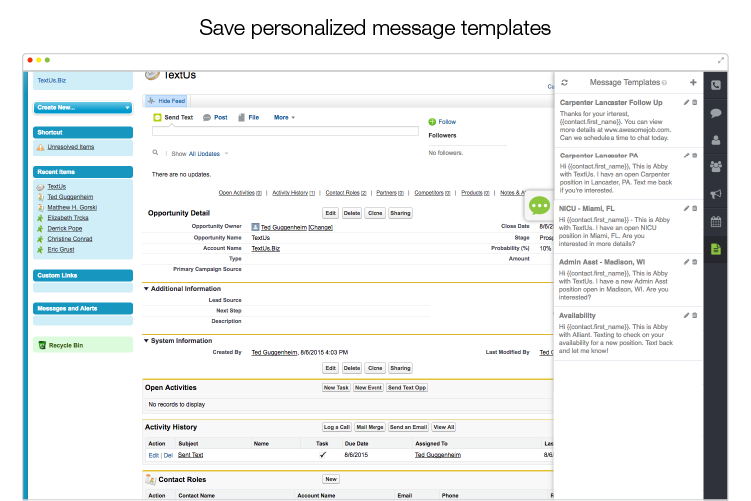The height and width of the screenshot is (501, 751).
Task: Open the megaphone broadcast icon in sidebar
Action: click(716, 194)
